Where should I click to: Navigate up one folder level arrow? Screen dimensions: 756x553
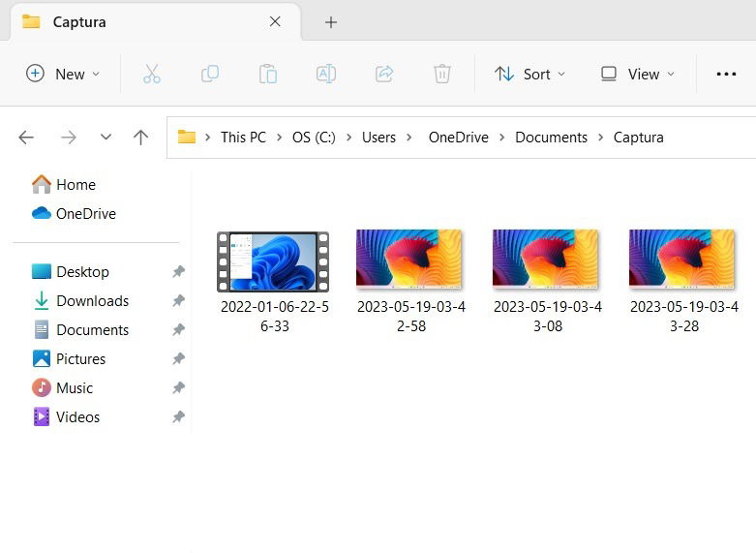tap(140, 138)
